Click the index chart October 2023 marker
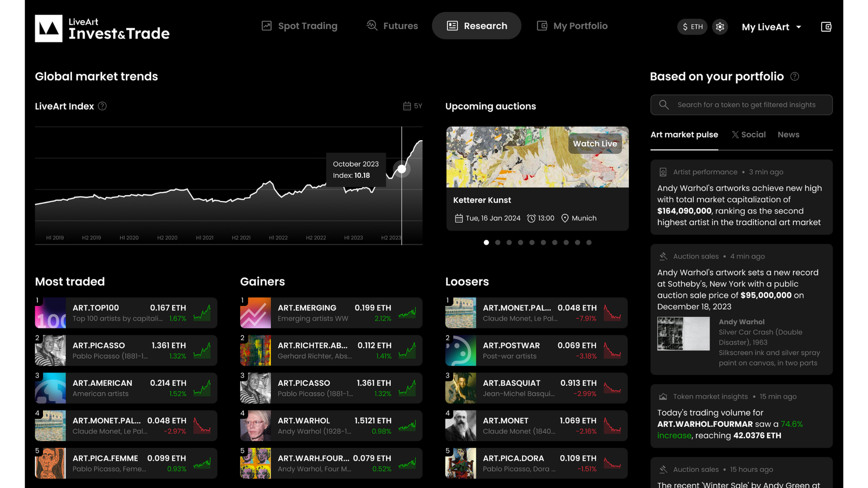 (x=402, y=169)
